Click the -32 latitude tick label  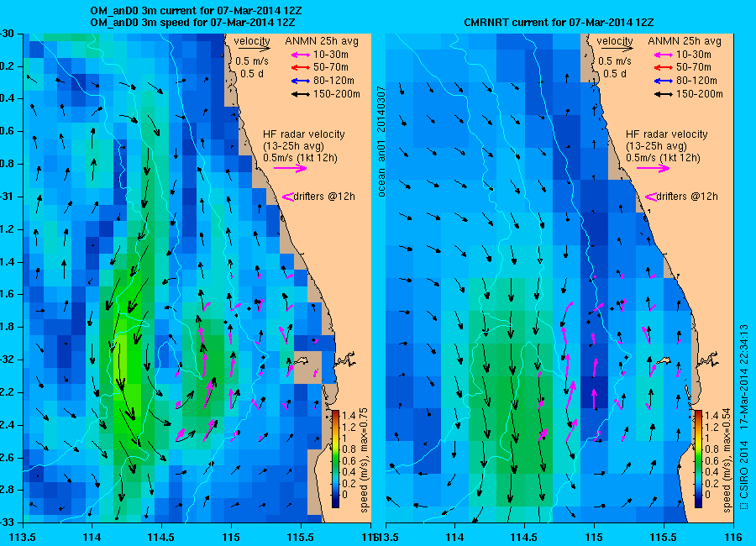6,360
